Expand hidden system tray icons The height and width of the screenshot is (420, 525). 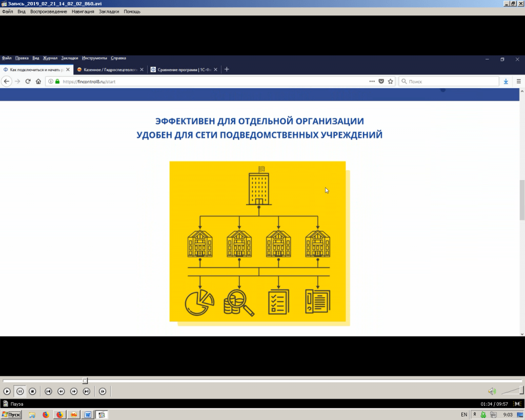tap(475, 414)
